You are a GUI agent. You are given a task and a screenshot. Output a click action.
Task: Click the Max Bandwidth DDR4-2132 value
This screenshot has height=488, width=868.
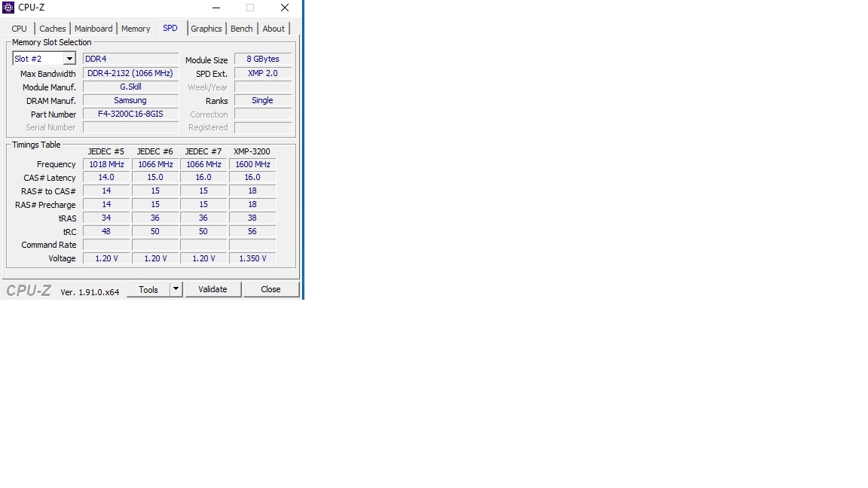pos(130,73)
